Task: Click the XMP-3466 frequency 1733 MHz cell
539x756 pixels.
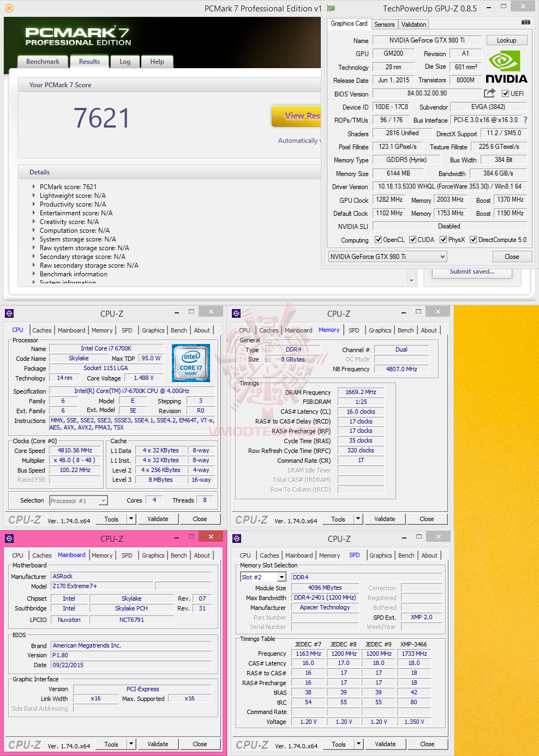Action: pyautogui.click(x=414, y=654)
